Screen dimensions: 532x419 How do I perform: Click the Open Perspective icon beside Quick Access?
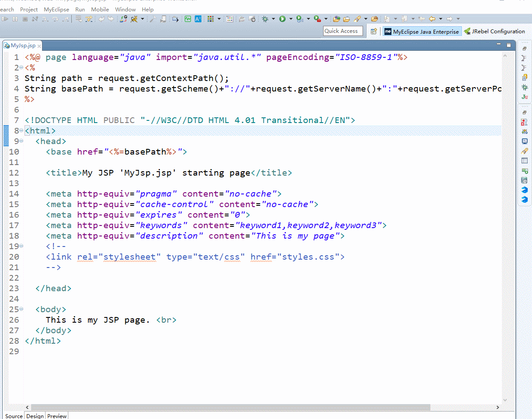(373, 31)
